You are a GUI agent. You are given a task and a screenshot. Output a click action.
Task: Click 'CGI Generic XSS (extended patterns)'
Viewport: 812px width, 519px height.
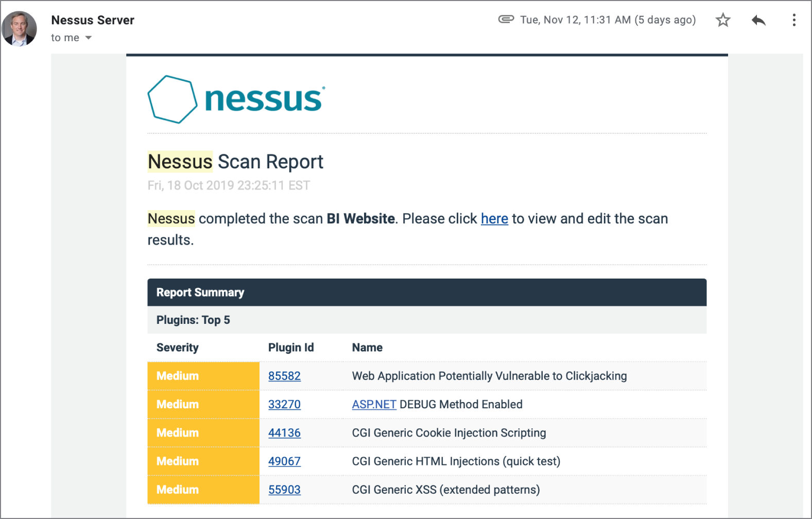[x=446, y=490]
